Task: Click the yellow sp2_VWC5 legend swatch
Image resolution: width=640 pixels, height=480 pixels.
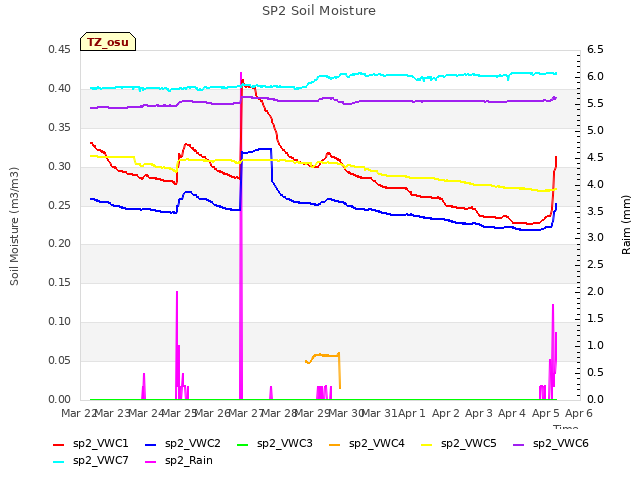Action: tap(427, 444)
